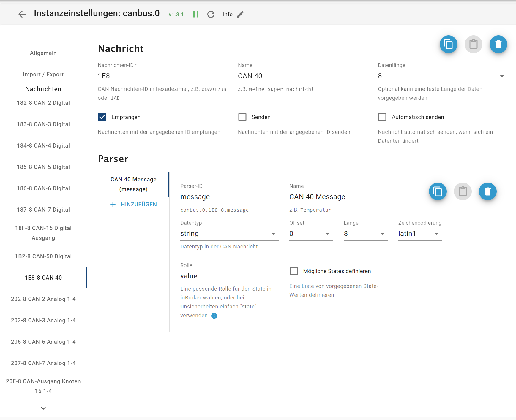The height and width of the screenshot is (420, 516).
Task: Click the back arrow in header
Action: pos(22,14)
